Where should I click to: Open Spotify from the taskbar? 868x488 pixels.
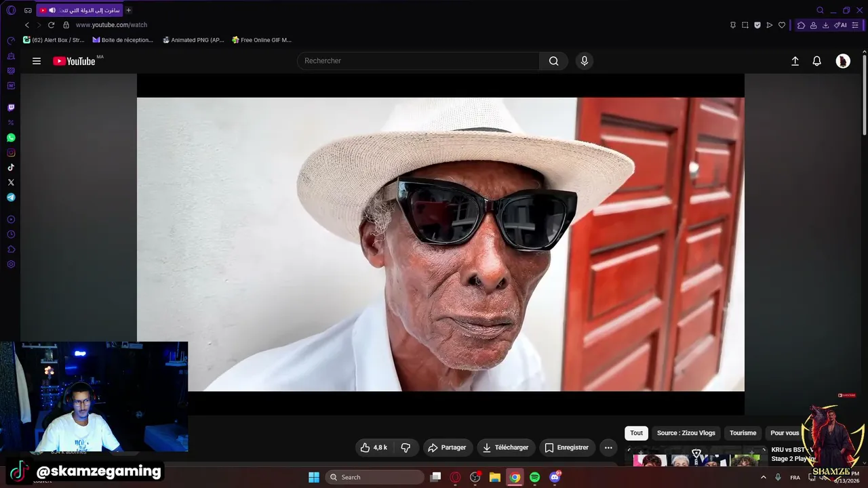(x=534, y=477)
